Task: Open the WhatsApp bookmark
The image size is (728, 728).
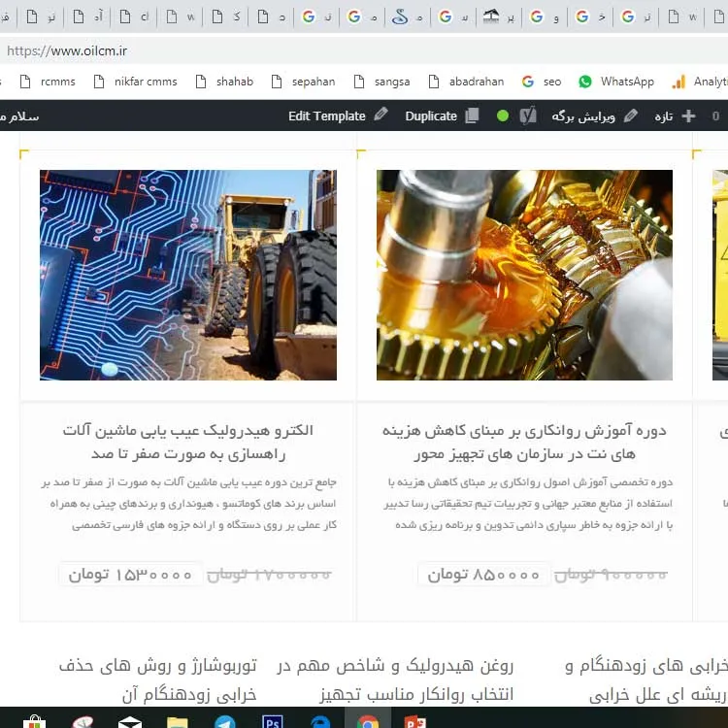Action: click(x=615, y=82)
